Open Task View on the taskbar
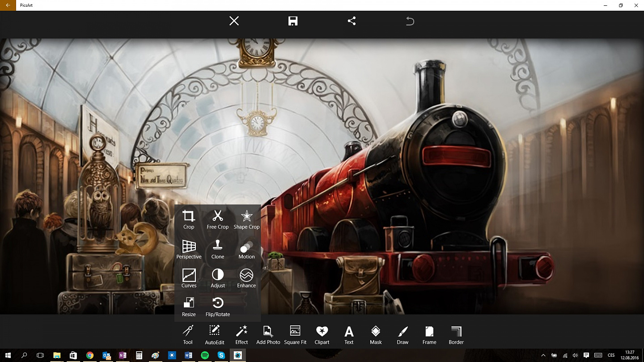The image size is (644, 362). [40, 356]
